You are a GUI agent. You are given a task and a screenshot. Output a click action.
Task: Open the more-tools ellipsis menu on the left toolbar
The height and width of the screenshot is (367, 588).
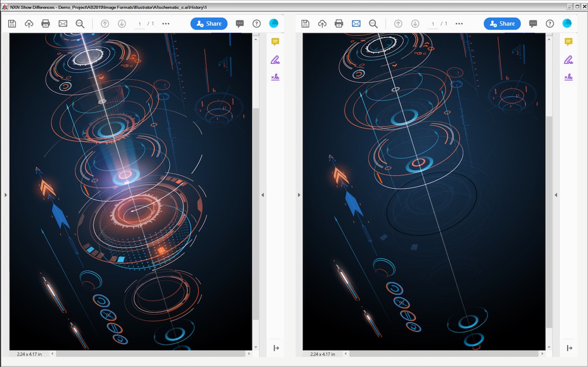[165, 24]
